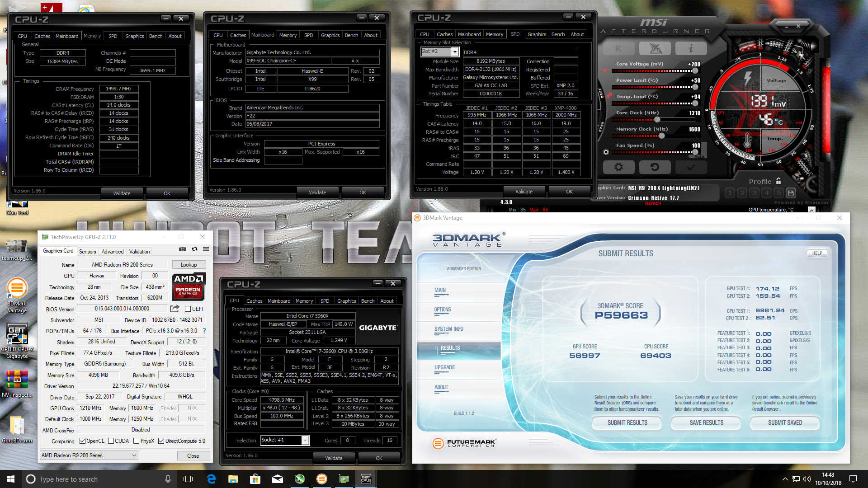Click SUBMIT SAVED in 3DMark Vantage
Image resolution: width=868 pixels, height=488 pixels.
pos(785,422)
